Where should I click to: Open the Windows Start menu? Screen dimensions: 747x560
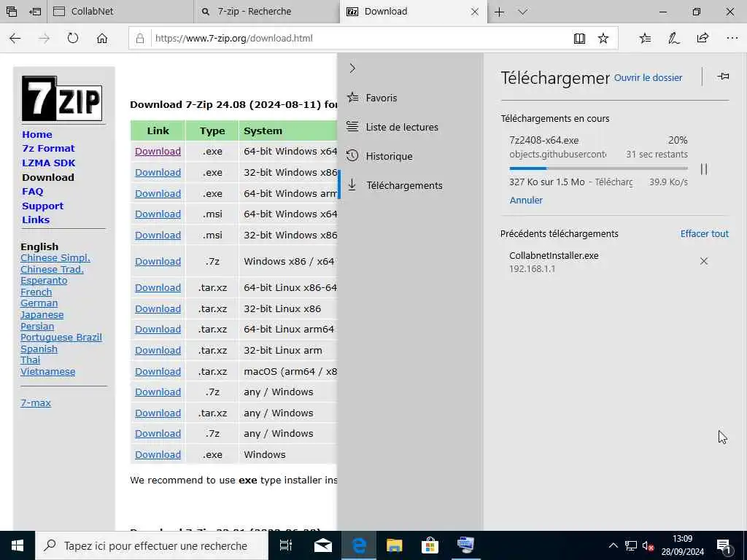[x=18, y=545]
